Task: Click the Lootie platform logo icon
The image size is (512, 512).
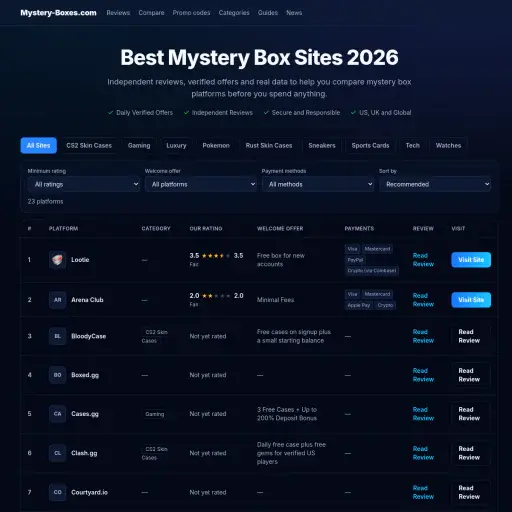Action: pyautogui.click(x=57, y=260)
